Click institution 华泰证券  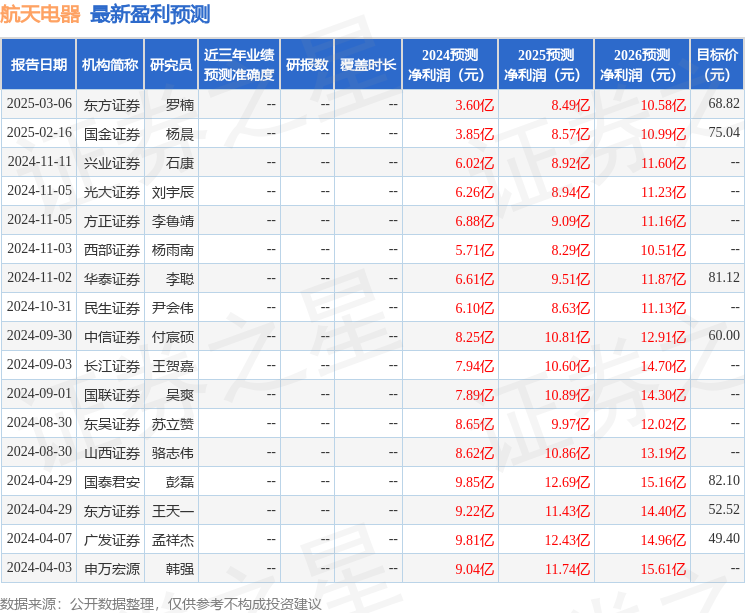point(112,279)
